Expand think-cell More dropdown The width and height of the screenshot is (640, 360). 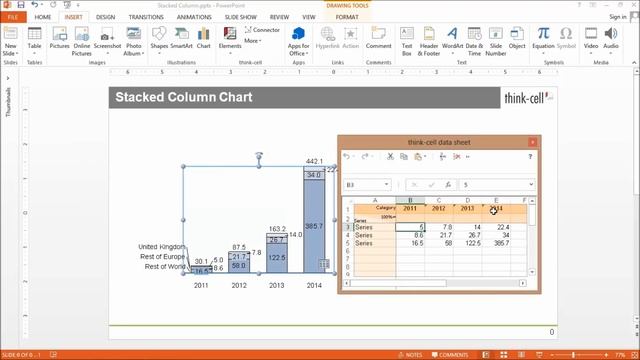point(253,41)
